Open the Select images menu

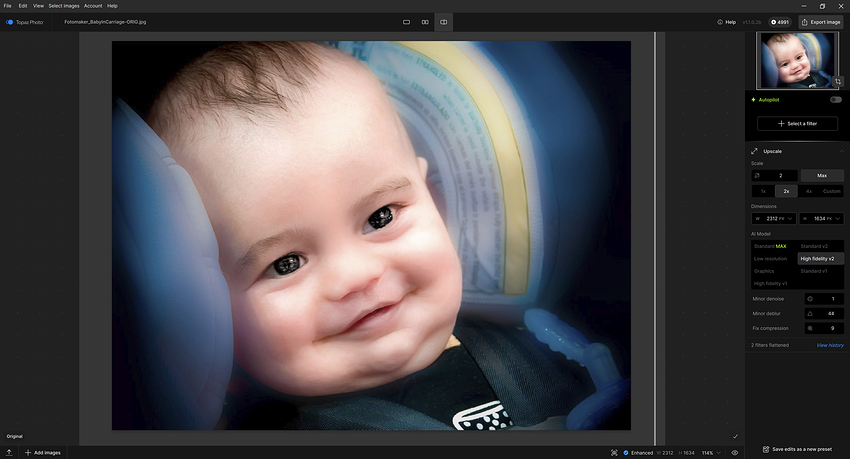(64, 6)
